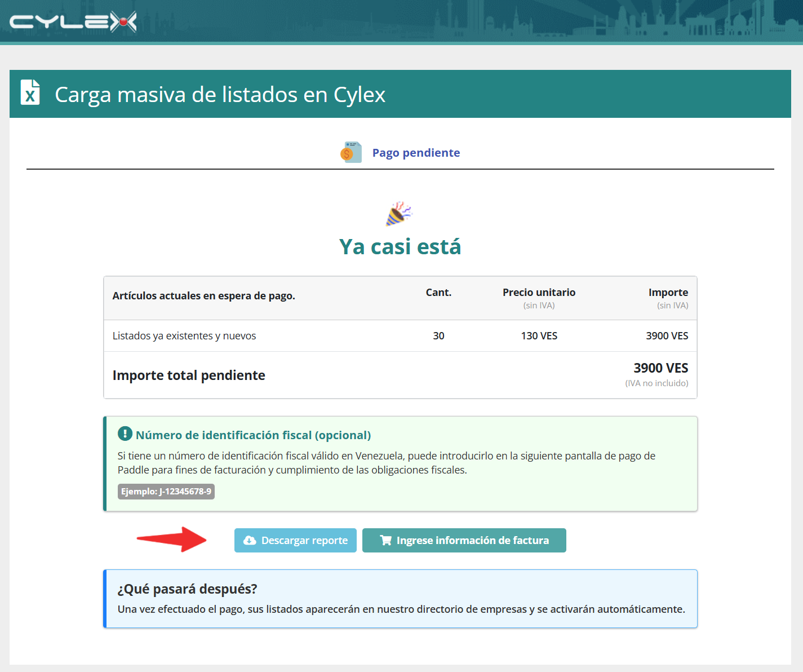Click 'Artículos actuales en espera de pago.' header
Viewport: 803px width, 672px height.
pos(204,296)
